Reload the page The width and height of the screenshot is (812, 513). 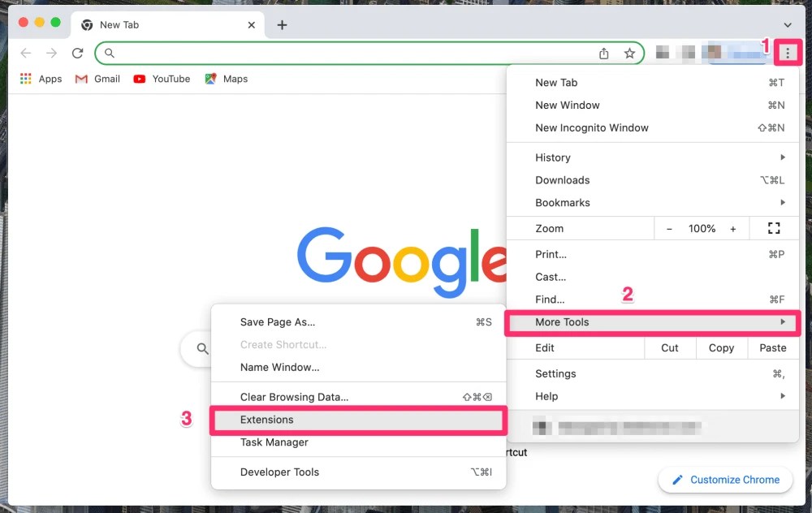tap(77, 52)
